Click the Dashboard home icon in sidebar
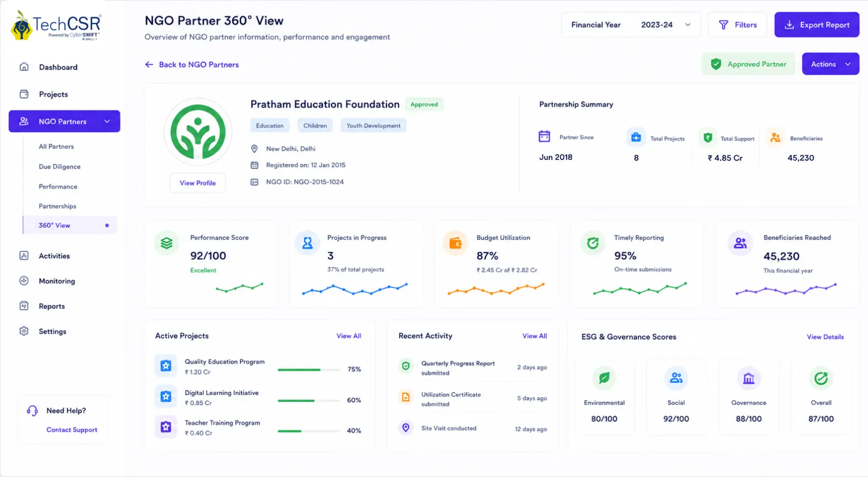This screenshot has width=868, height=477. click(x=24, y=67)
